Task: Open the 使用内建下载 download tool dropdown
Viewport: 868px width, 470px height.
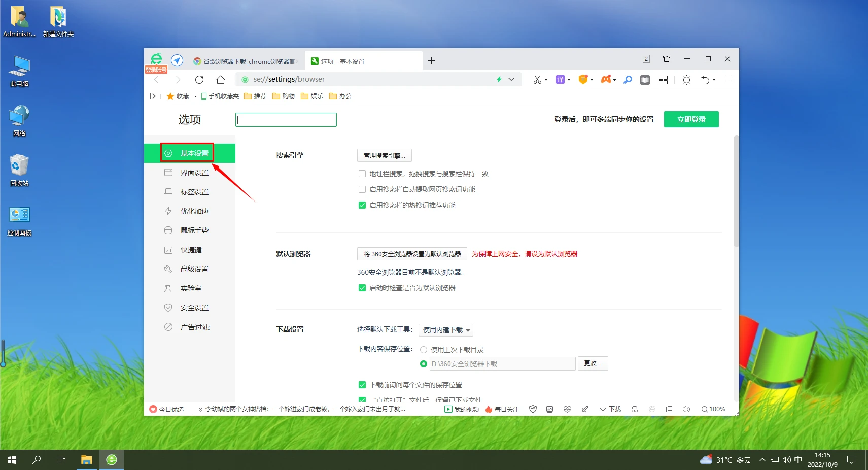Action: 446,330
